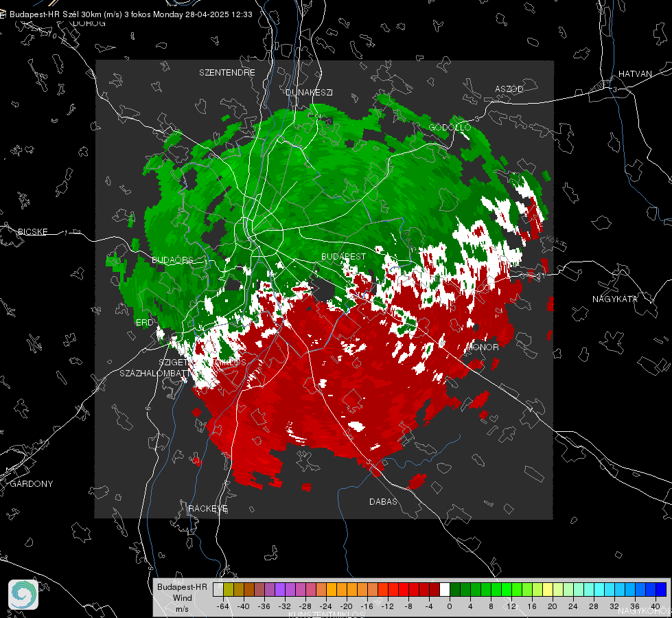Click the -64 legend value
Screen dimensions: 672x618
point(222,606)
